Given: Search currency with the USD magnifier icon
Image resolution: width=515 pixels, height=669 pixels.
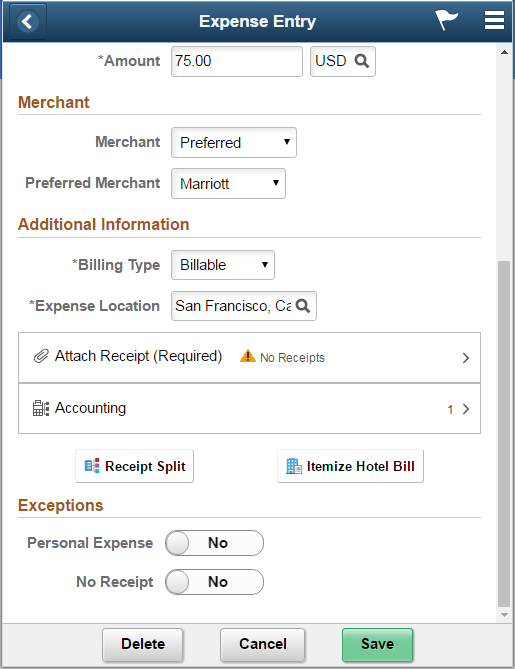Looking at the screenshot, I should point(362,61).
